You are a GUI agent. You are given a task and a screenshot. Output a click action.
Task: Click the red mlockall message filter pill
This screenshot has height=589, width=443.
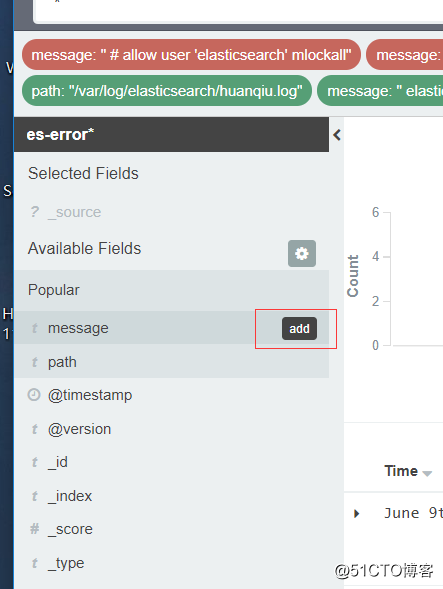point(191,55)
